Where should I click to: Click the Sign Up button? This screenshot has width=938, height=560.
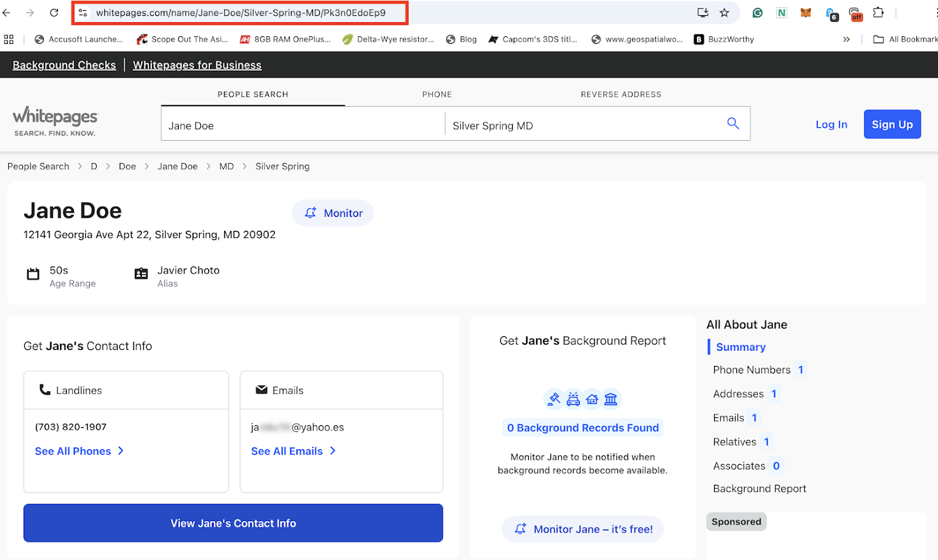click(892, 124)
